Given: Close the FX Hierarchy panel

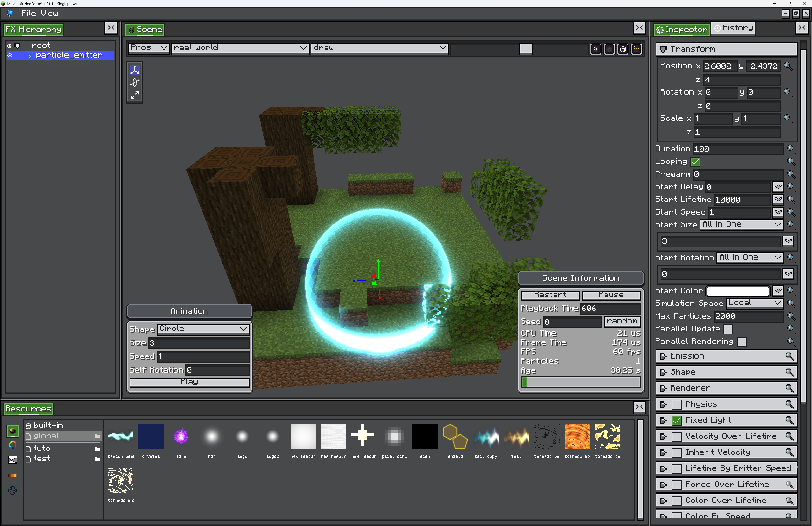Looking at the screenshot, I should 111,28.
